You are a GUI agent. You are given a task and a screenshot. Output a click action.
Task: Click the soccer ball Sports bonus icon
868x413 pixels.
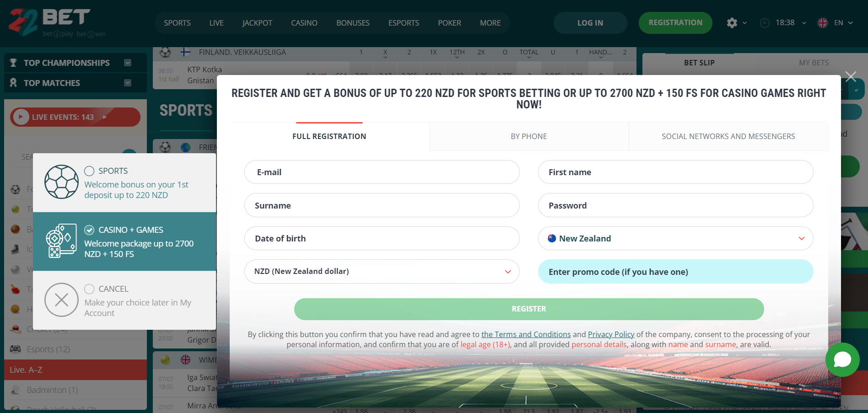coord(61,182)
